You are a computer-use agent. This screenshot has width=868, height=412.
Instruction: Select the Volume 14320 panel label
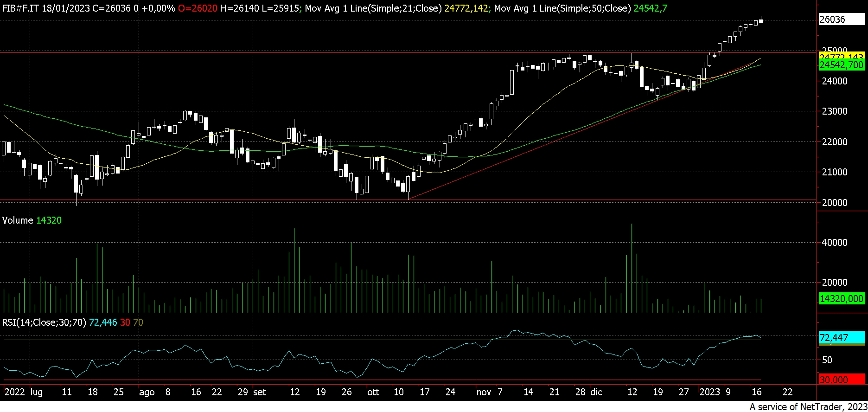(x=32, y=220)
